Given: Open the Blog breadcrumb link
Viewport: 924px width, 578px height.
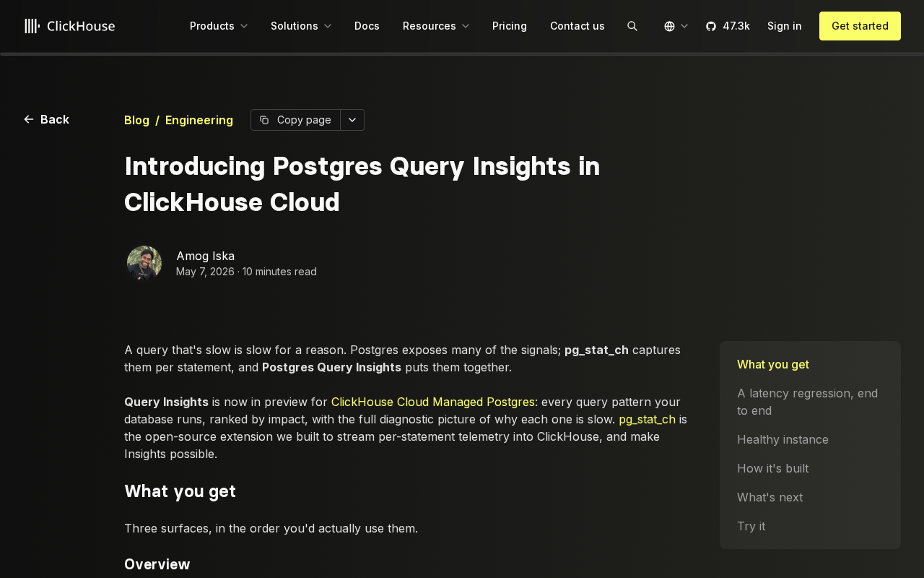Looking at the screenshot, I should pyautogui.click(x=136, y=120).
